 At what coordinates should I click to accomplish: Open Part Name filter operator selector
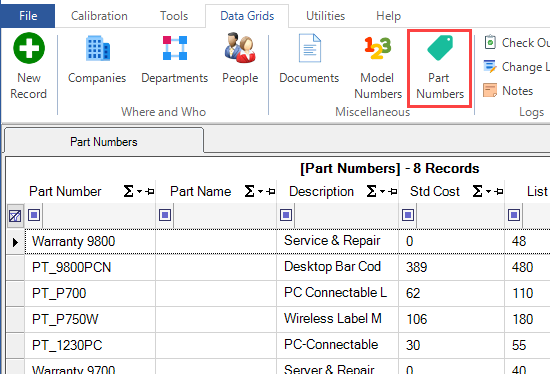[x=165, y=215]
